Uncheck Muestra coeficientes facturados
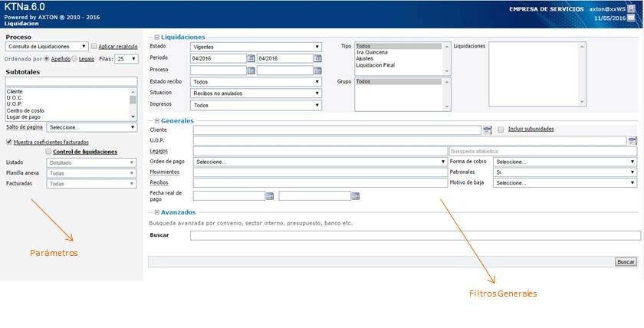The width and height of the screenshot is (644, 328). coord(9,142)
